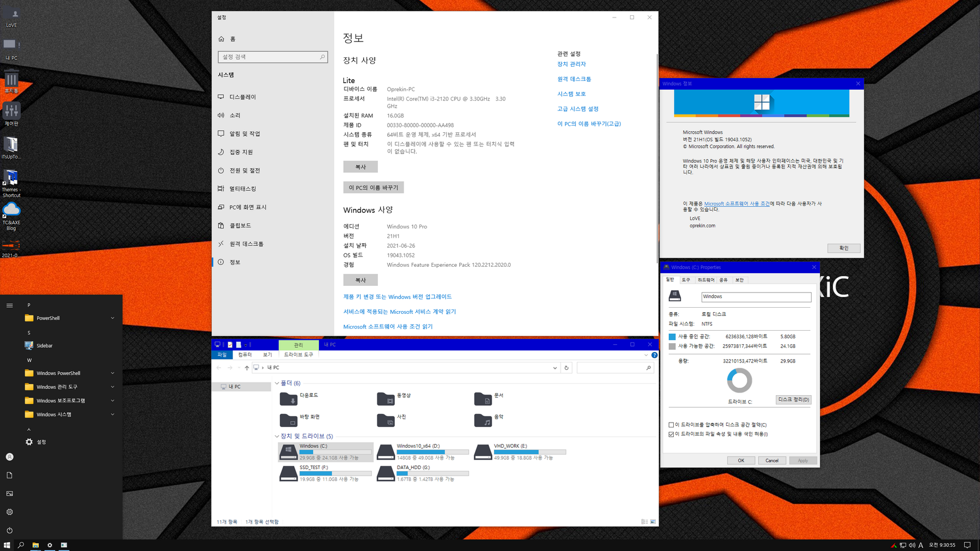The width and height of the screenshot is (980, 551).
Task: Open the LoVE desktop icon
Action: coord(11,17)
